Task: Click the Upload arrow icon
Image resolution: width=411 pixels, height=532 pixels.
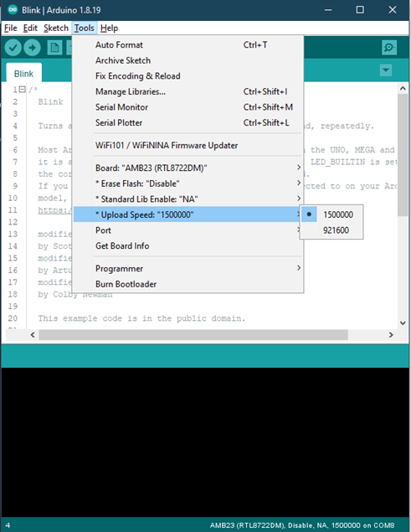Action: pyautogui.click(x=32, y=48)
